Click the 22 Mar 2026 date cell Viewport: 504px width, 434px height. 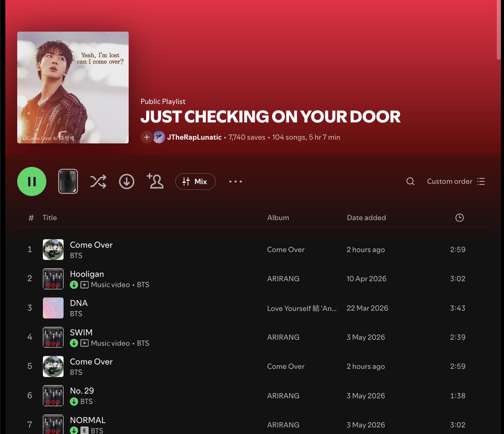367,308
